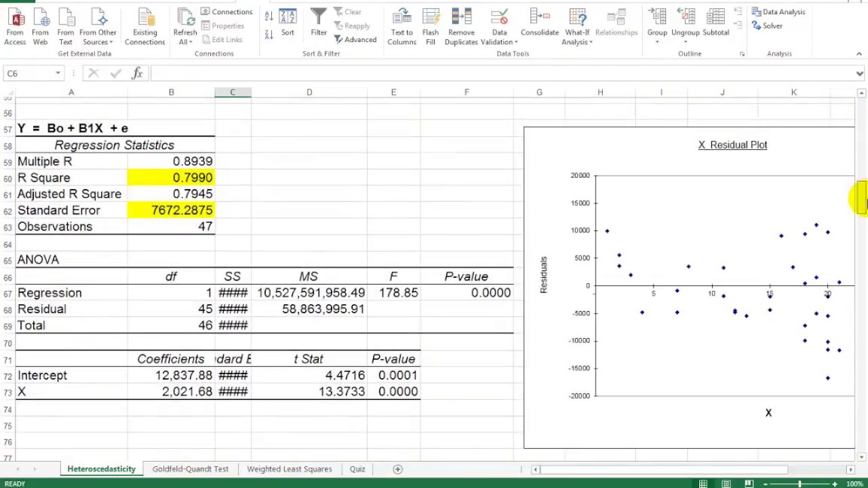Click the Insert Function fx icon
This screenshot has width=868, height=488.
[137, 73]
